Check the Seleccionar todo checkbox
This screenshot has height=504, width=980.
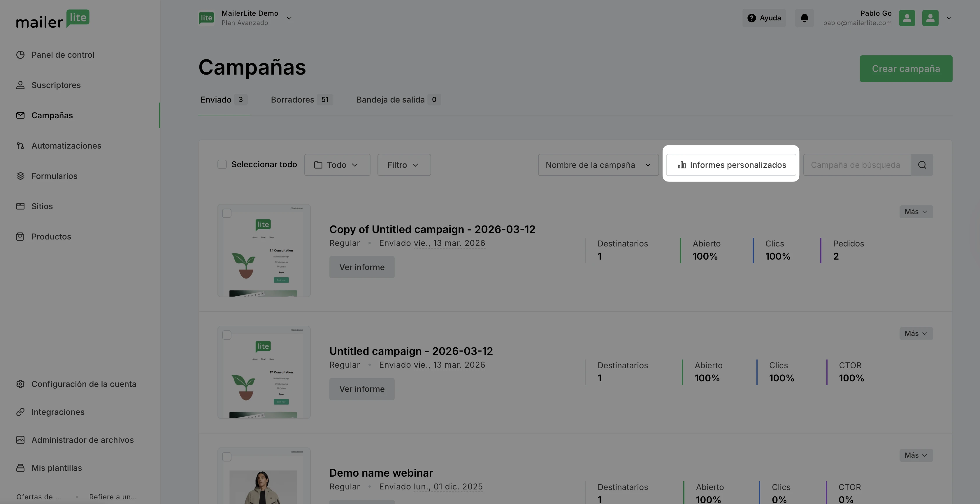tap(222, 164)
